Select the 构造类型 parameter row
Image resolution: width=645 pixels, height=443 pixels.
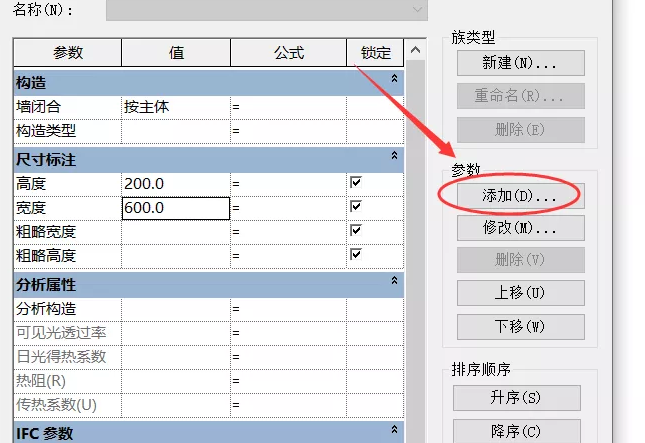coord(209,132)
